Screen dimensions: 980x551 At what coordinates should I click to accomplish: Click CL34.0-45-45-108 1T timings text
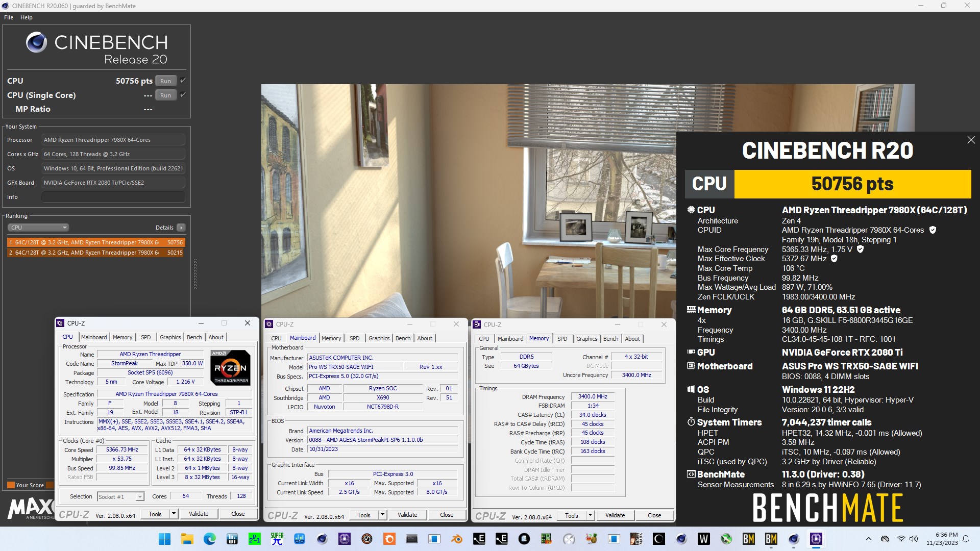(839, 339)
